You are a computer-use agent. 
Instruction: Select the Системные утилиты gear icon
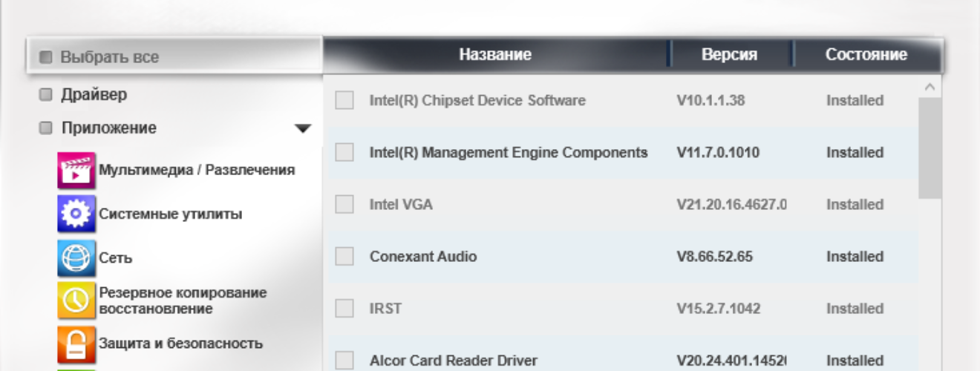(76, 214)
